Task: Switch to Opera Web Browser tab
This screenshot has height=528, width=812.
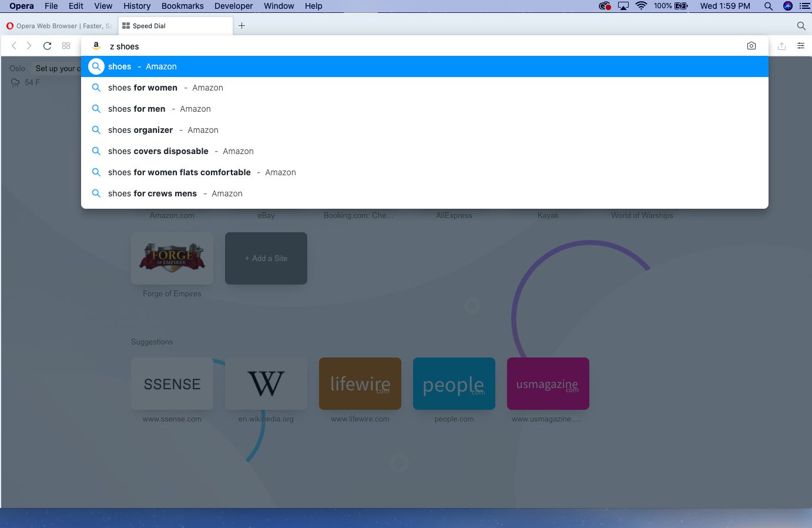Action: 59,26
